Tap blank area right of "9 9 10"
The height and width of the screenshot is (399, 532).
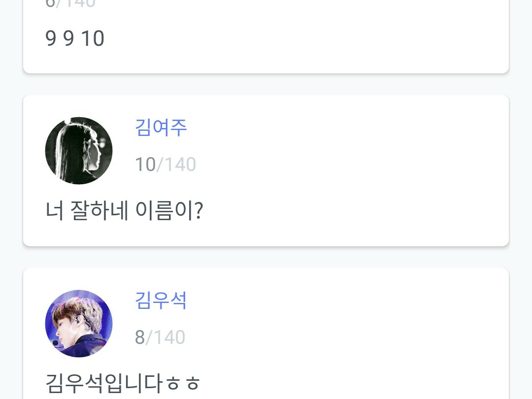[305, 38]
